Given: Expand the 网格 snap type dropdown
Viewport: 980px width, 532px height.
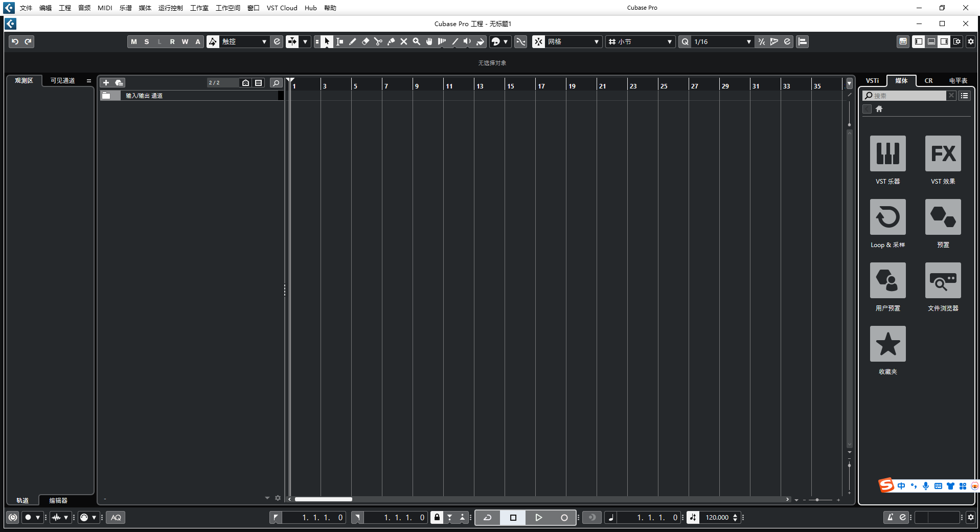Looking at the screenshot, I should 573,42.
